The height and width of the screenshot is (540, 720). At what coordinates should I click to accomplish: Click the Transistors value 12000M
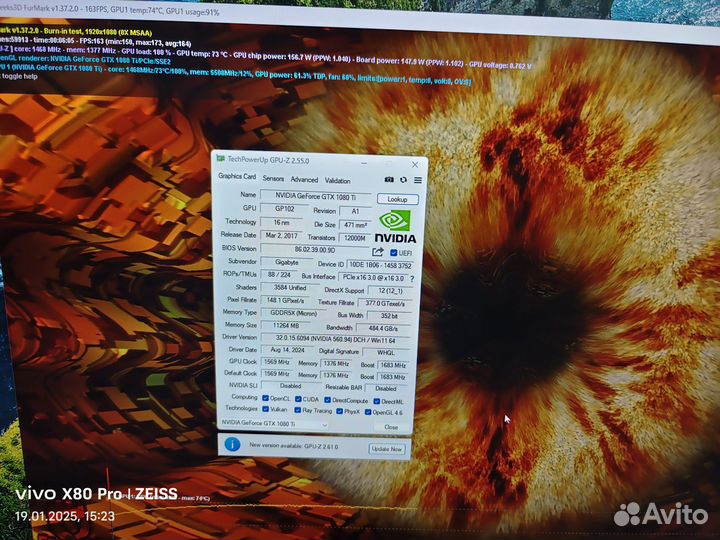(x=354, y=238)
